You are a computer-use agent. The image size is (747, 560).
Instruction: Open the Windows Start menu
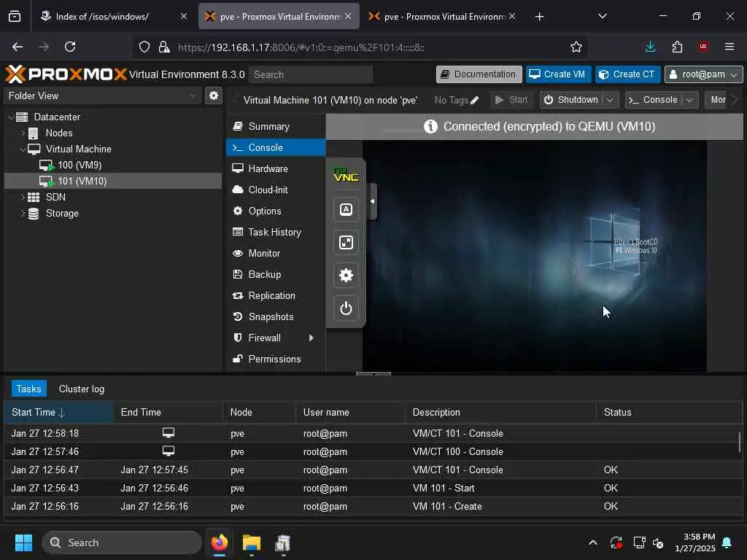pos(23,542)
